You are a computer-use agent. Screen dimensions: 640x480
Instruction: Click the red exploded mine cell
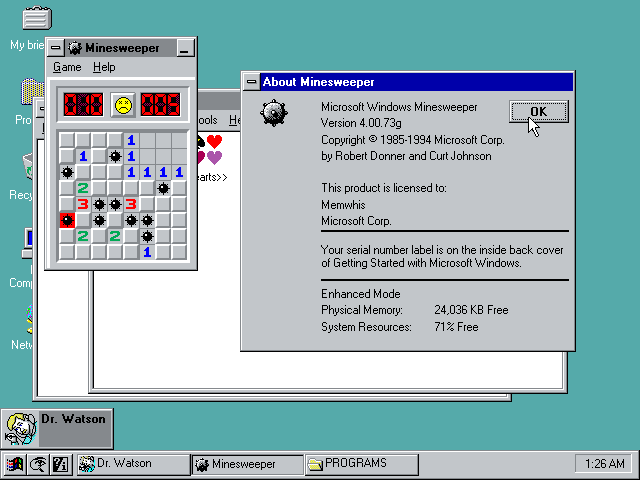tap(67, 221)
